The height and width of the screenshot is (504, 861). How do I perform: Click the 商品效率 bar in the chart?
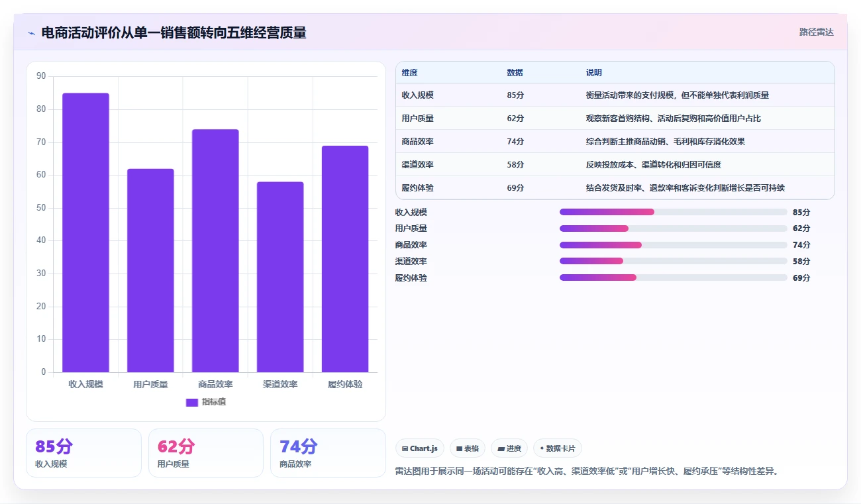[215, 250]
